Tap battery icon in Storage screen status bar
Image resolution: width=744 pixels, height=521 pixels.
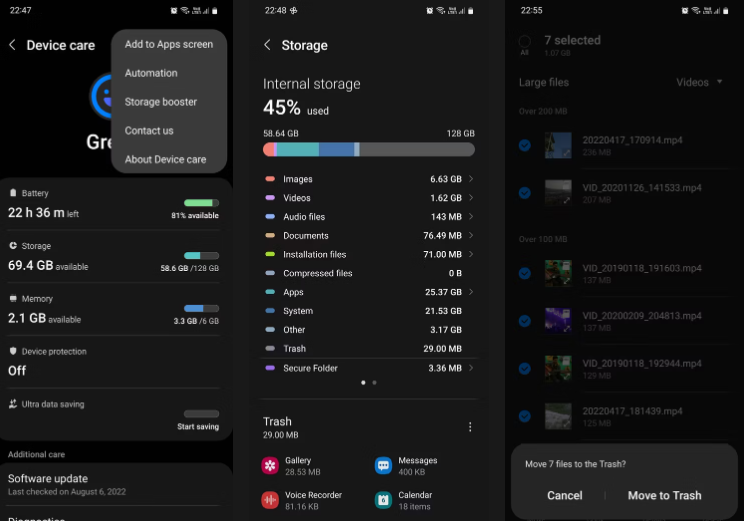[x=471, y=10]
